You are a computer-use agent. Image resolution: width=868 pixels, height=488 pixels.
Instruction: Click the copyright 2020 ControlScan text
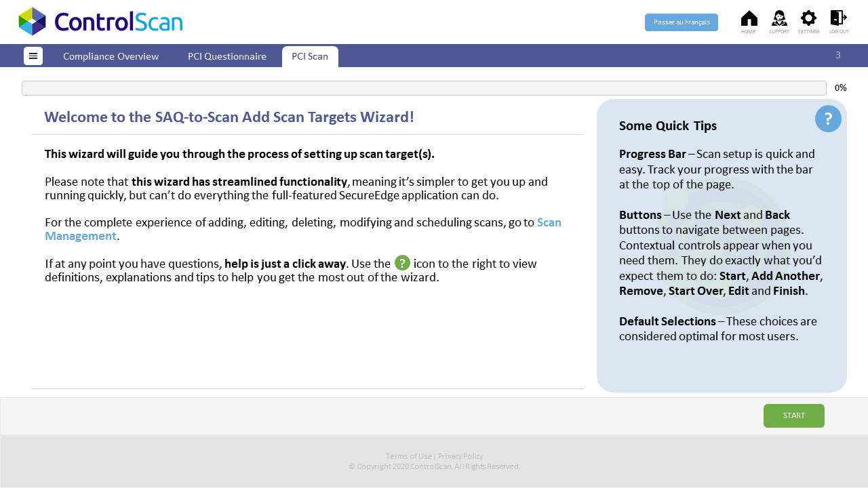click(434, 466)
